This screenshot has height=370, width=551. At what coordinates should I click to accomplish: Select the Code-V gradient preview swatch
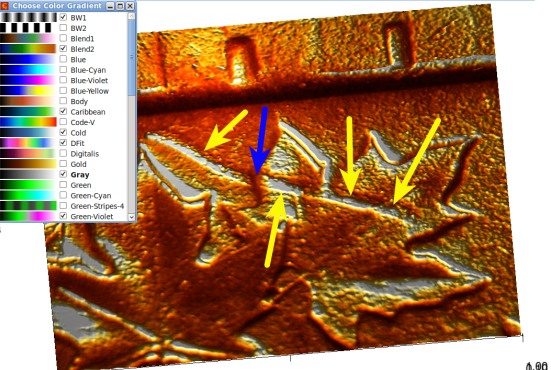(28, 122)
